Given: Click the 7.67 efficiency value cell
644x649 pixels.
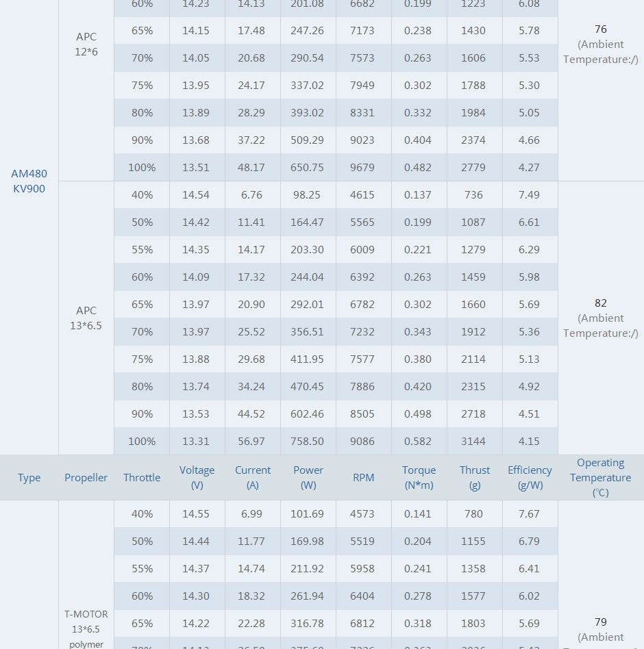Looking at the screenshot, I should pos(530,514).
